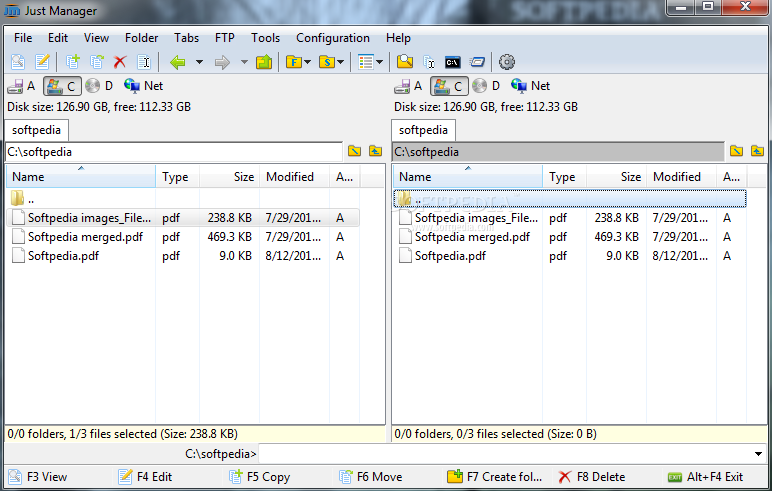This screenshot has width=772, height=491.
Task: Open the Folder menu
Action: pyautogui.click(x=141, y=38)
